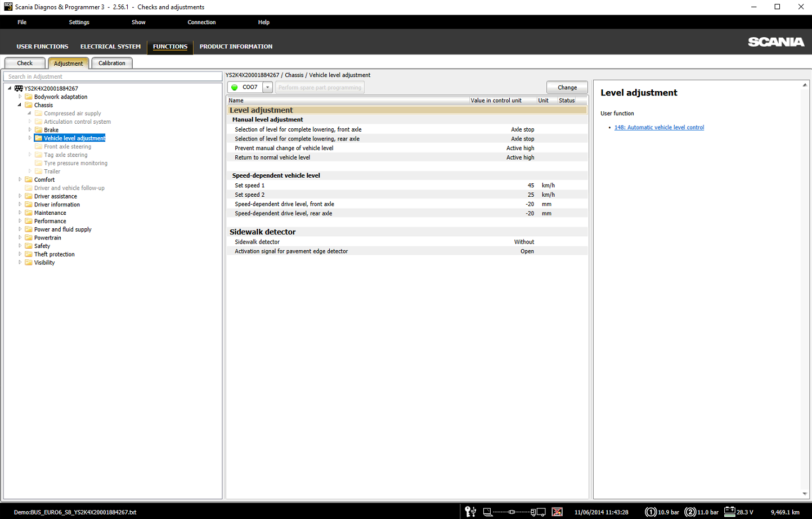
Task: Switch to the Check tab
Action: click(25, 63)
